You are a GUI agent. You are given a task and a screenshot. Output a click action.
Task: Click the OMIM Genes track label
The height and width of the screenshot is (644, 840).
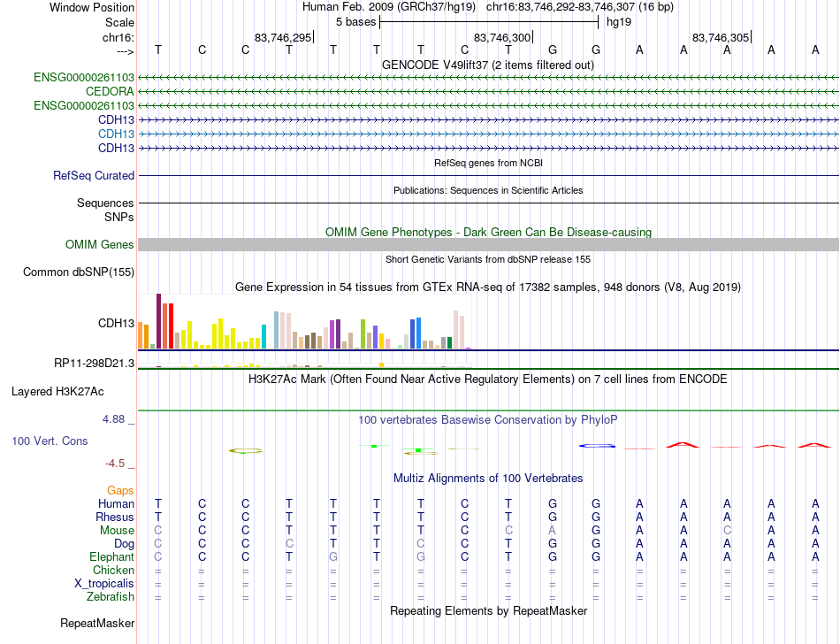point(100,245)
